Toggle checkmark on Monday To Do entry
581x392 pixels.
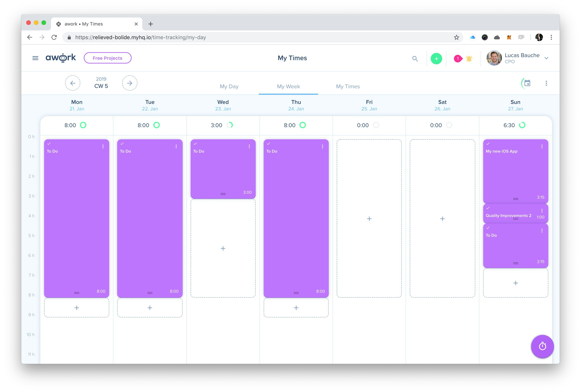click(49, 143)
